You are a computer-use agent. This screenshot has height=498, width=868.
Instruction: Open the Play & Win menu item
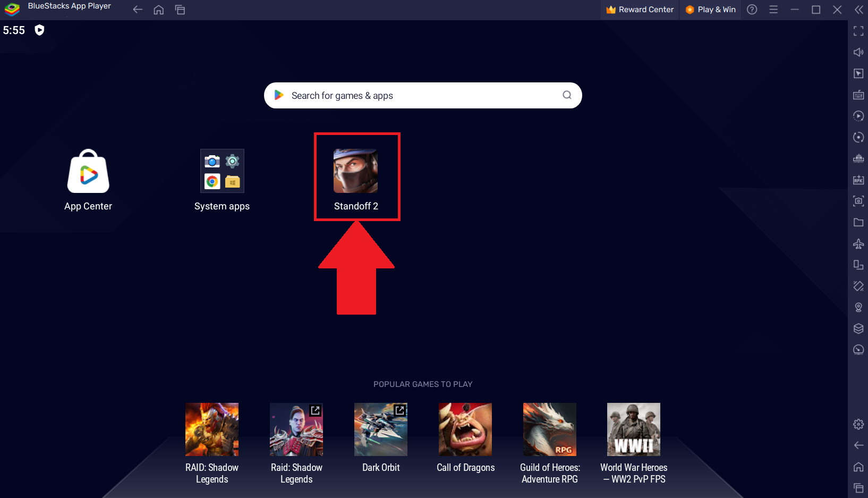pos(710,9)
